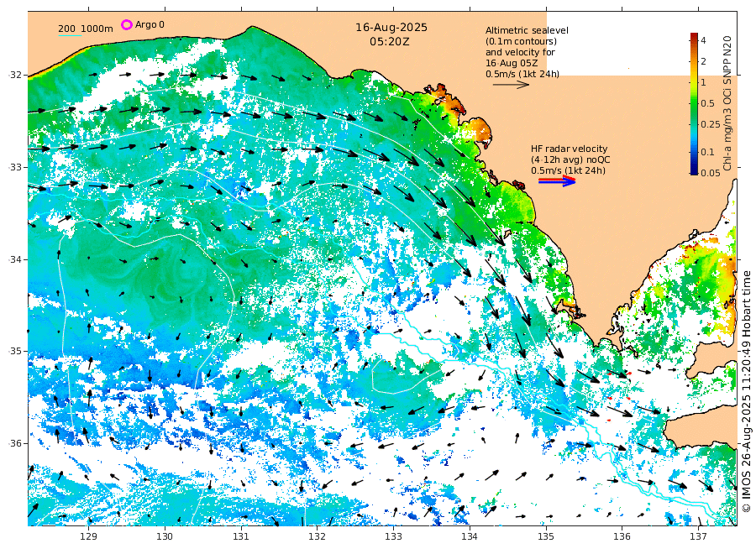Click the colorbar tick label "0.5"
This screenshot has width=756, height=554.
tap(707, 103)
